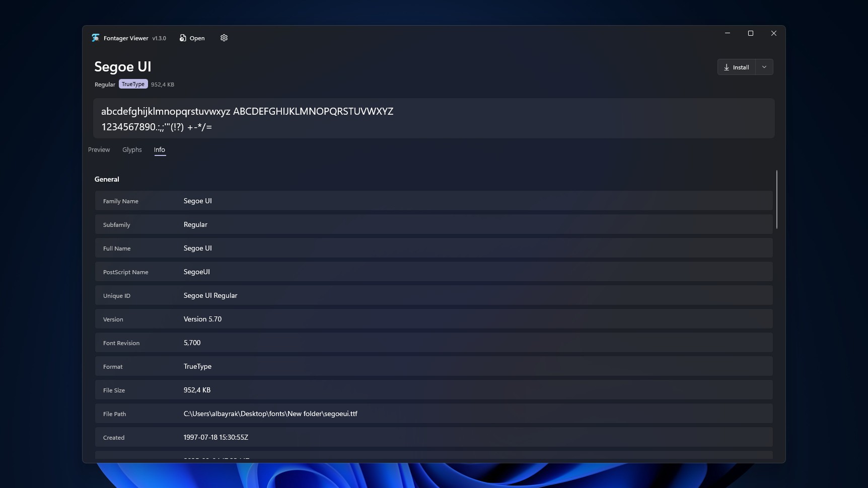Select the Subfamily value Regular
This screenshot has width=868, height=488.
(195, 224)
